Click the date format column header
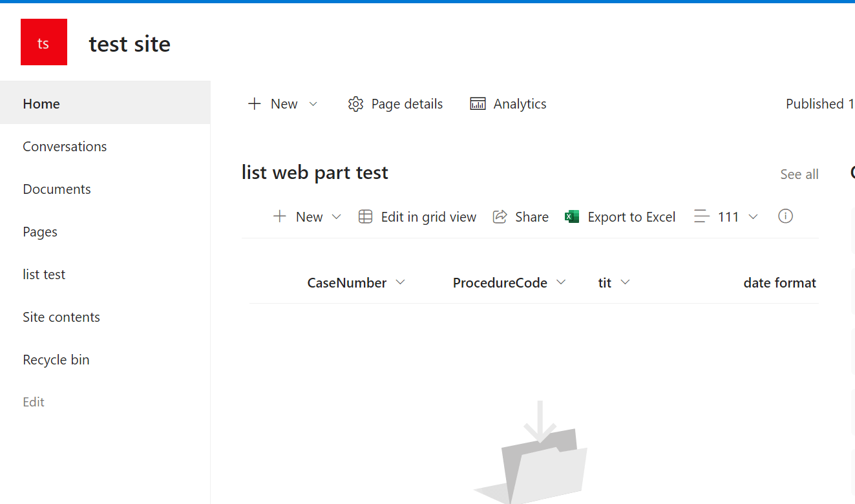The image size is (855, 504). 780,283
